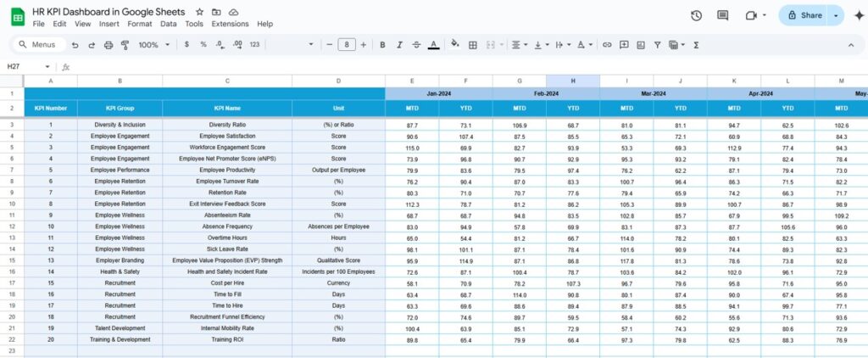
Task: Open the Insert menu
Action: [109, 24]
